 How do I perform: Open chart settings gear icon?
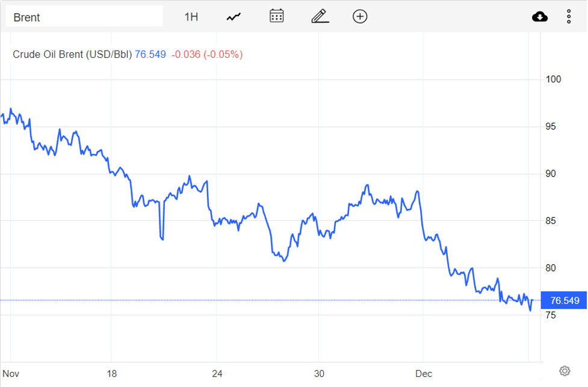pyautogui.click(x=565, y=371)
